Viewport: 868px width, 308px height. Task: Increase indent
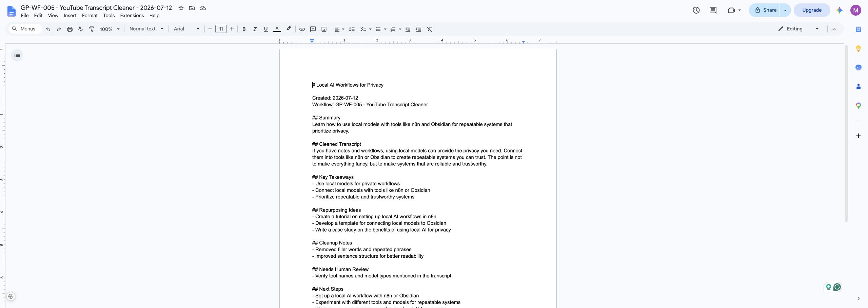click(x=419, y=29)
